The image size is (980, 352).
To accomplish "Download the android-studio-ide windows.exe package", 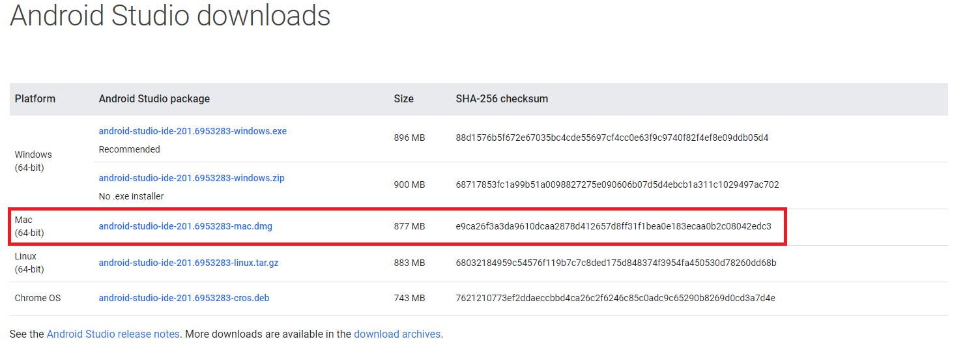I will point(192,131).
